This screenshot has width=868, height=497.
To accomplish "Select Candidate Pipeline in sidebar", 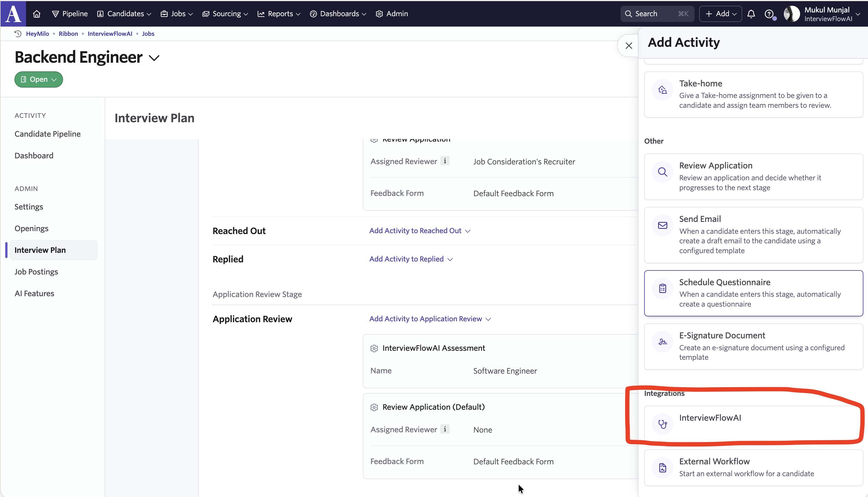I will tap(47, 134).
